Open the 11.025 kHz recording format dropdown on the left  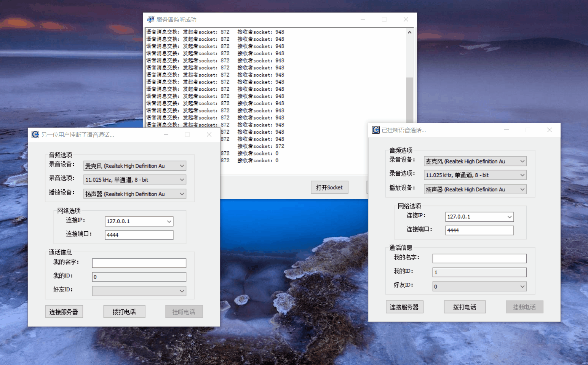click(182, 179)
